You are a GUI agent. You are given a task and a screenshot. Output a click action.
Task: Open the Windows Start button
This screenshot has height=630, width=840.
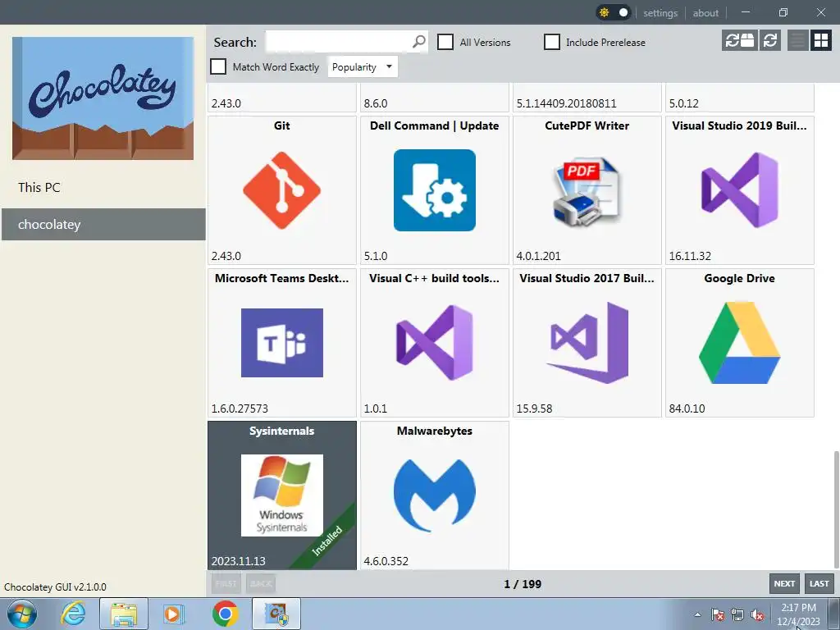pyautogui.click(x=22, y=614)
